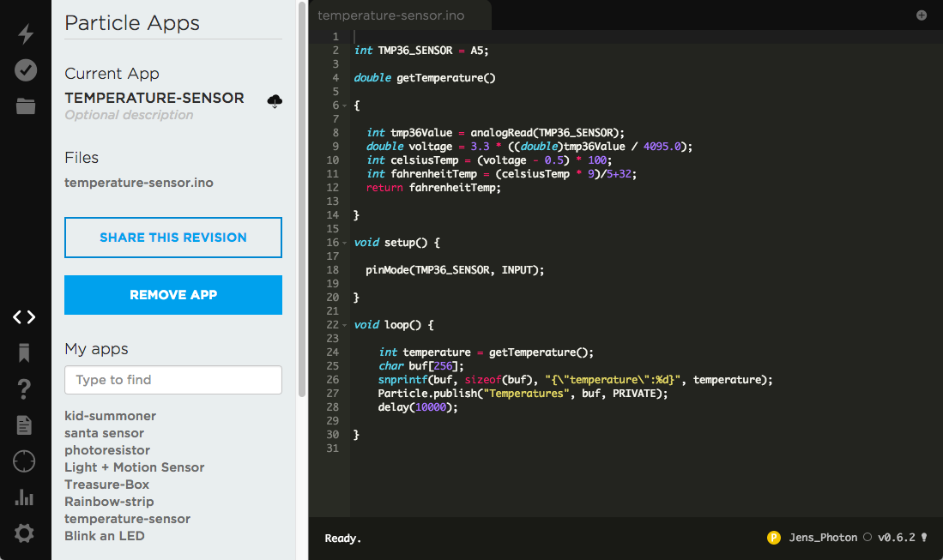Click the Optional description field
Viewport: 943px width, 560px height.
point(129,115)
